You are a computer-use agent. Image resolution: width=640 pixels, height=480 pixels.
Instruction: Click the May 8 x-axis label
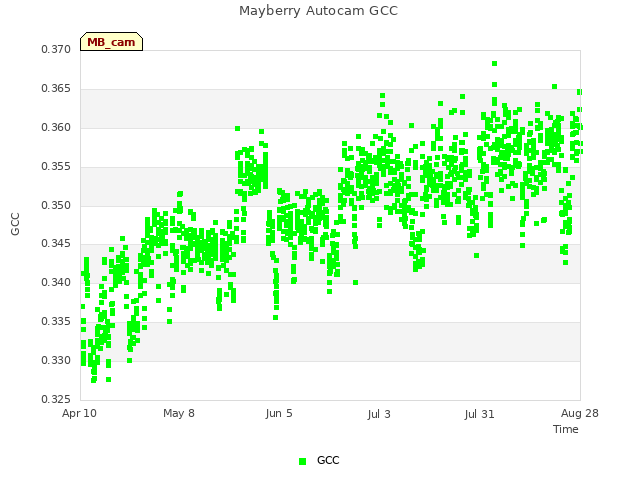tap(179, 413)
